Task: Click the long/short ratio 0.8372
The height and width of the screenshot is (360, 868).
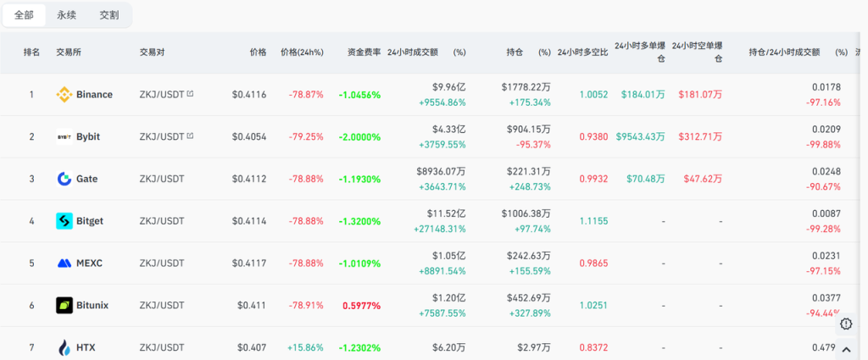Action: 593,347
